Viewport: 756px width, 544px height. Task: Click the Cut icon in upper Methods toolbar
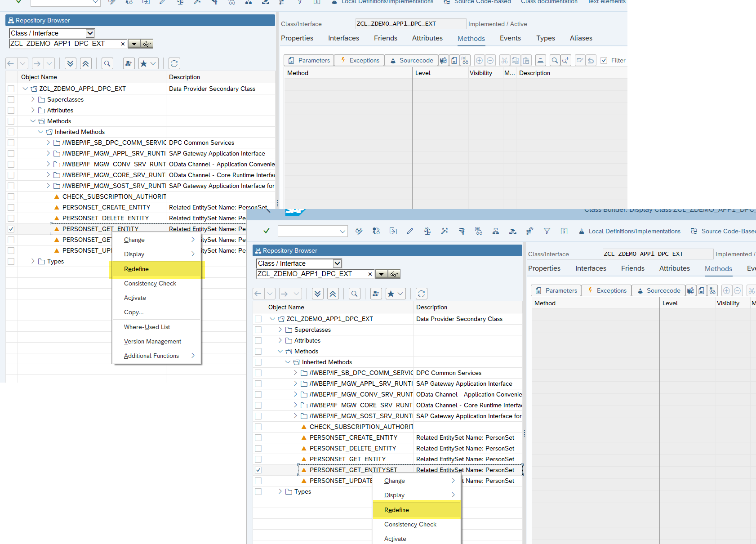[x=504, y=60]
